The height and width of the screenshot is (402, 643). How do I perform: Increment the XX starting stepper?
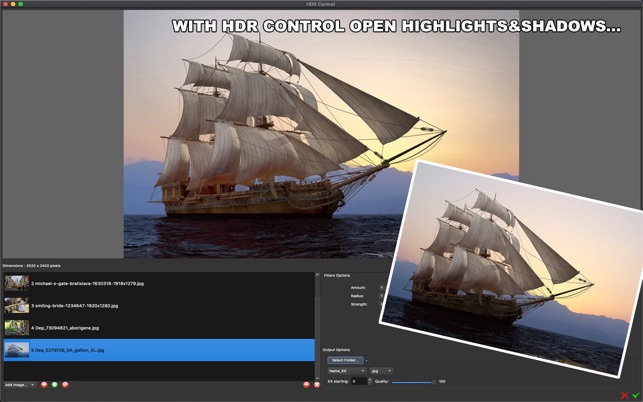[370, 380]
